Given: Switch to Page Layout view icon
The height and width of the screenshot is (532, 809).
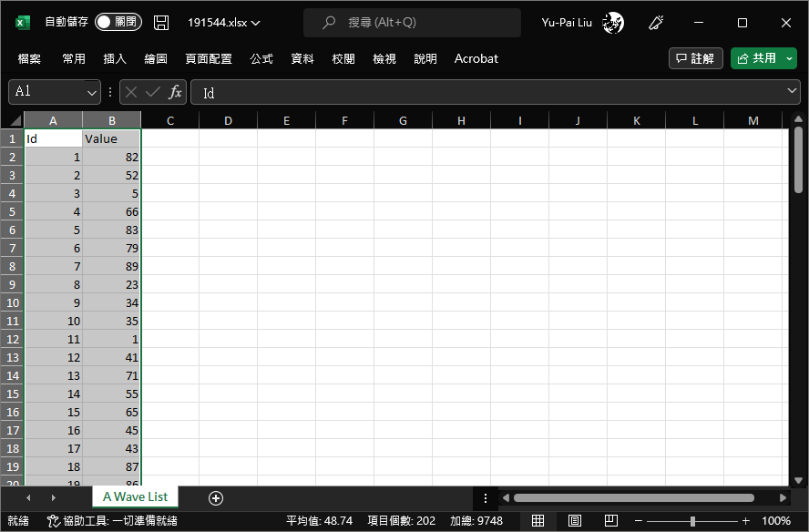Looking at the screenshot, I should 574,521.
